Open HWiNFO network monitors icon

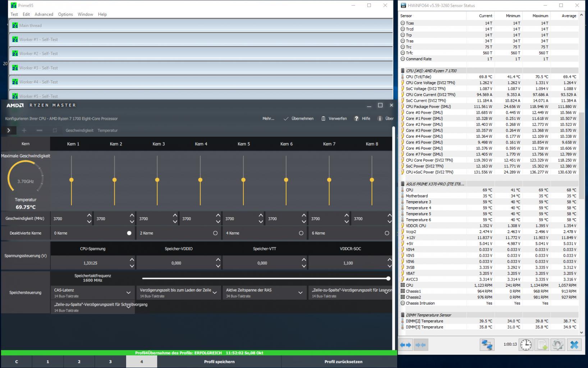coord(487,345)
